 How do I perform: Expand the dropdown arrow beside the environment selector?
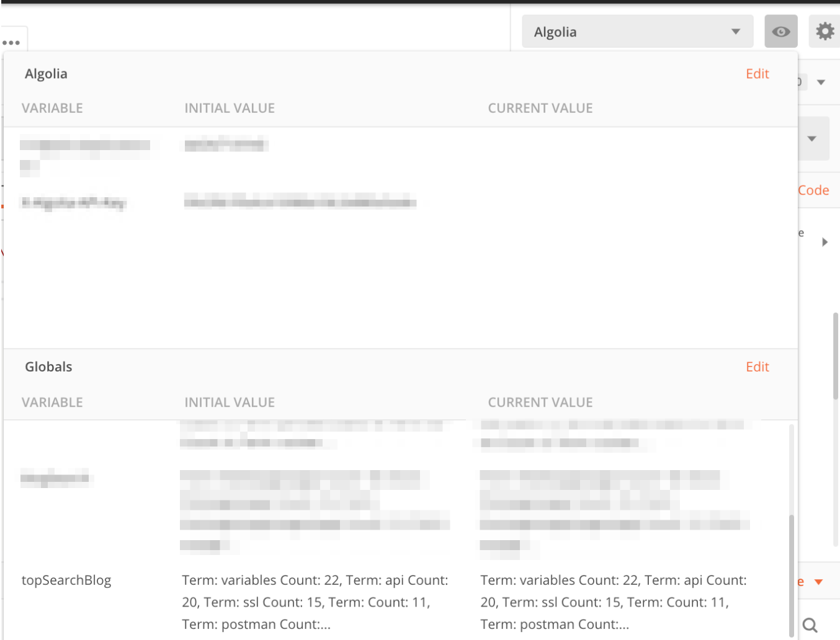[x=736, y=31]
